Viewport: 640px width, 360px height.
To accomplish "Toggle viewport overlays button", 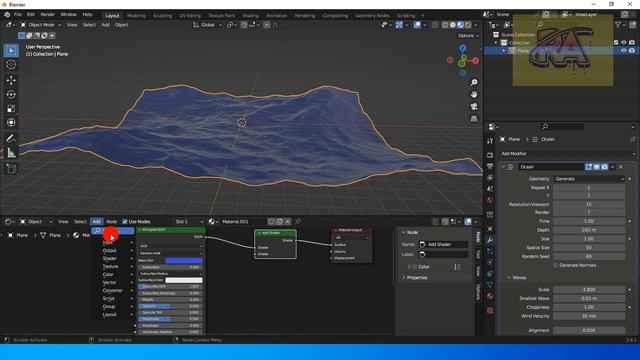I will coord(417,25).
